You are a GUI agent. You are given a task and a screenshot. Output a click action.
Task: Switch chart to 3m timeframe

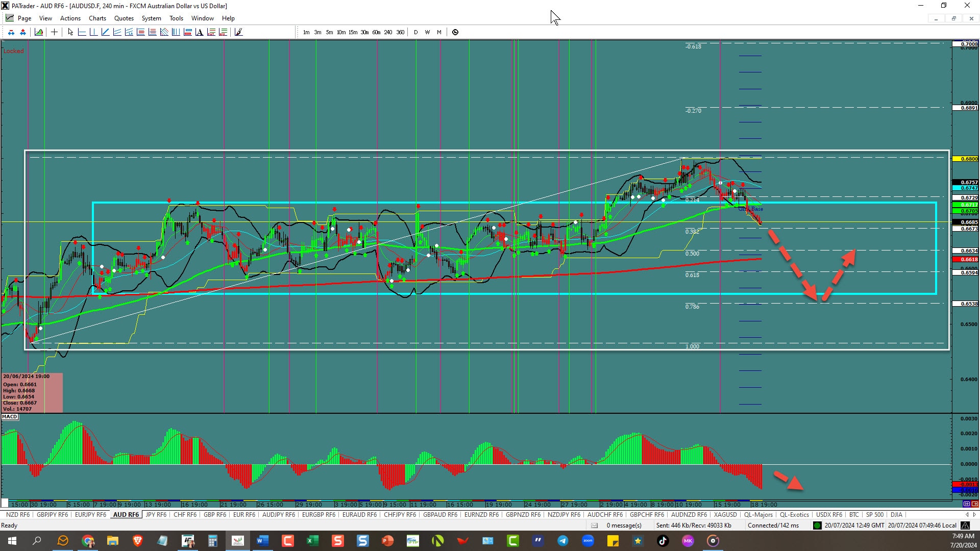tap(317, 32)
